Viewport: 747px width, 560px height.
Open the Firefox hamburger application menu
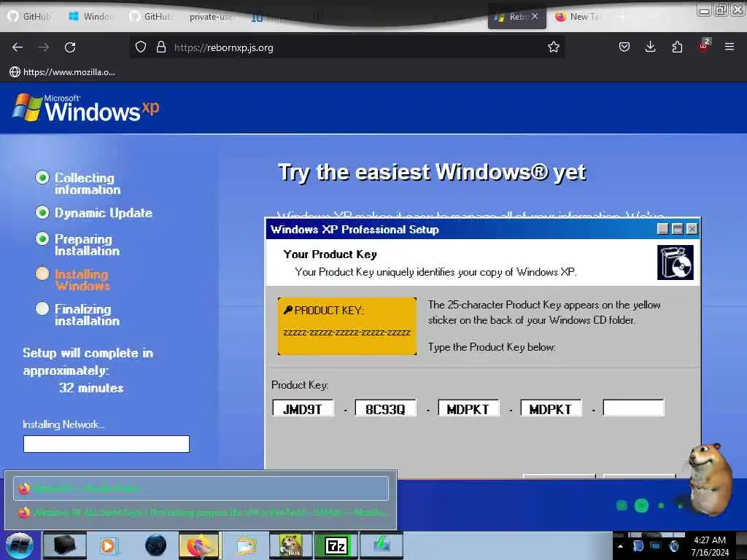(x=729, y=47)
